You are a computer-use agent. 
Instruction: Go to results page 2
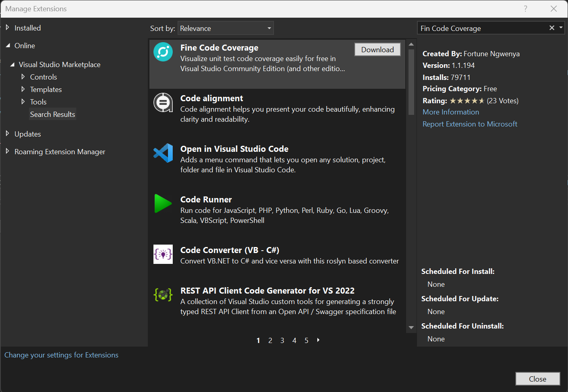point(270,340)
